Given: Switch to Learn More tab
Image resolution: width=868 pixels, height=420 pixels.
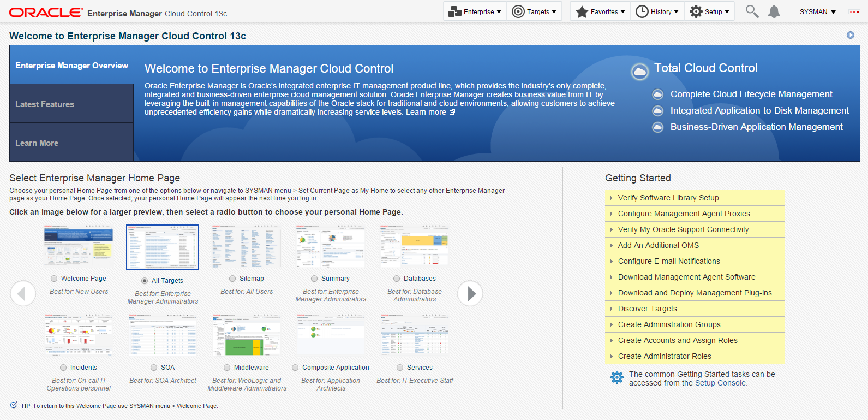Looking at the screenshot, I should pyautogui.click(x=71, y=143).
